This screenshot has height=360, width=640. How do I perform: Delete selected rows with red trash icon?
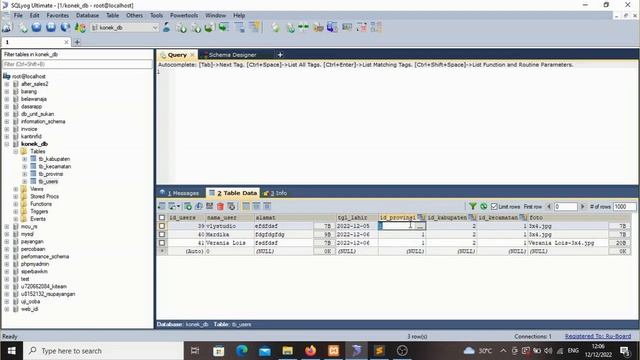220,206
